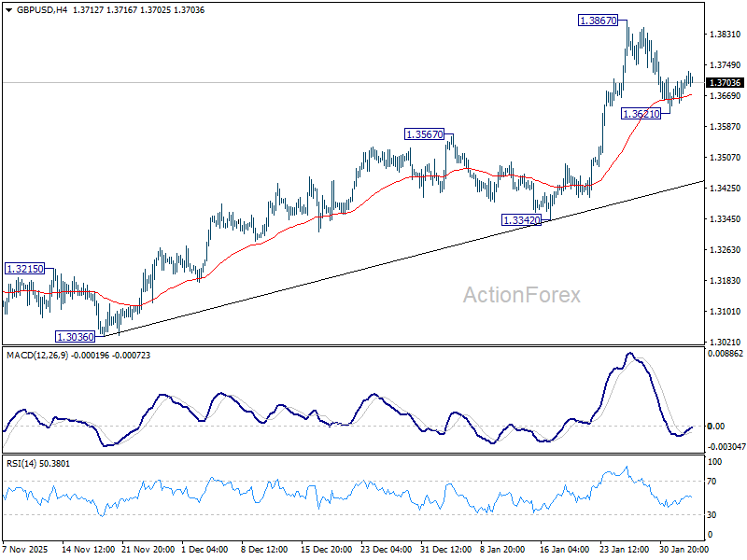Click the 1.35870 price axis value
The width and height of the screenshot is (747, 560).
click(x=726, y=127)
